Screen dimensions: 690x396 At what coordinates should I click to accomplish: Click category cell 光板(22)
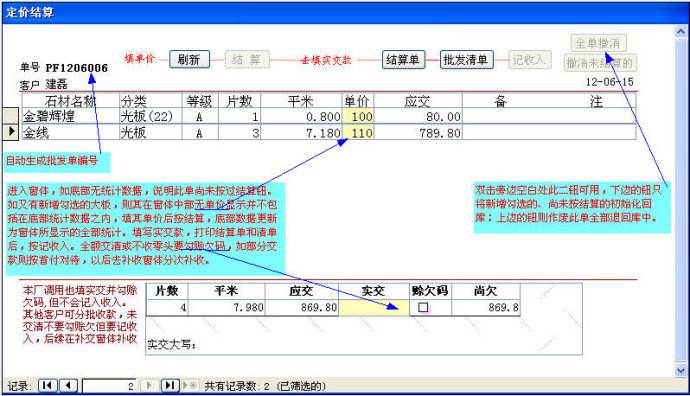(x=150, y=117)
